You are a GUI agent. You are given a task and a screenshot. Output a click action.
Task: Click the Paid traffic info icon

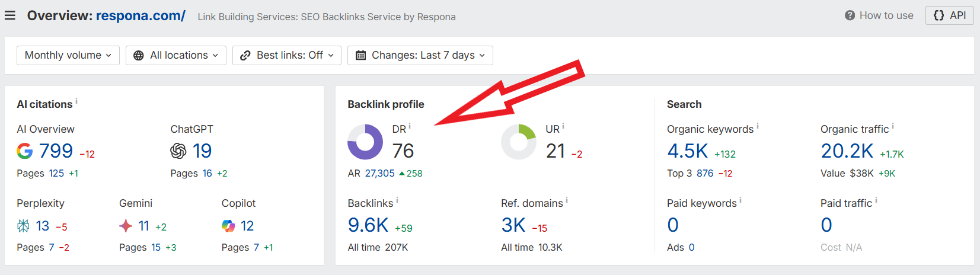pyautogui.click(x=876, y=200)
